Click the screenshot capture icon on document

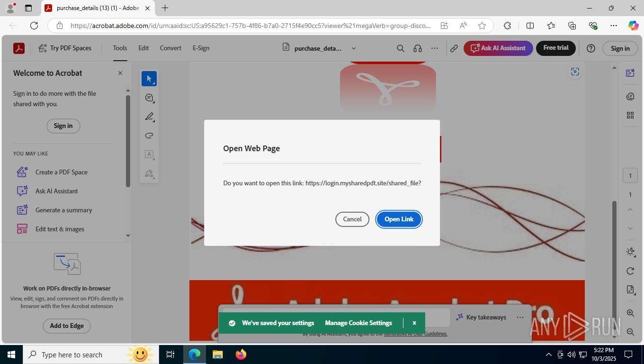(575, 72)
